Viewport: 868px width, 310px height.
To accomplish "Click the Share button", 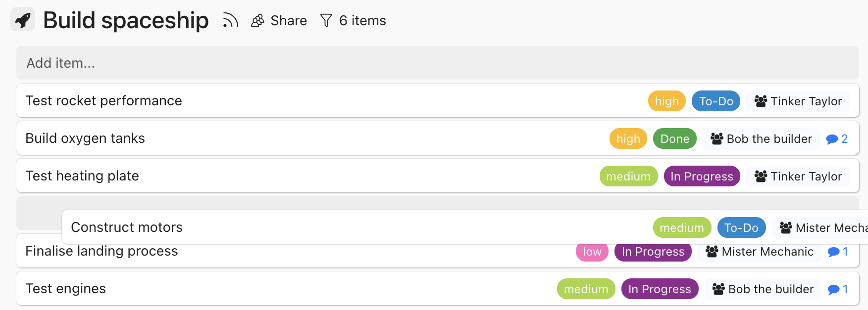I will point(288,20).
